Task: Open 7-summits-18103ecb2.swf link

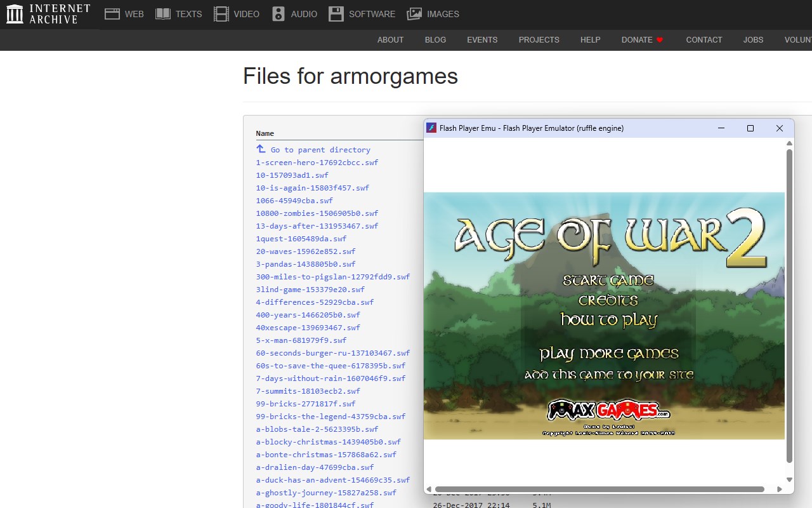Action: tap(308, 391)
